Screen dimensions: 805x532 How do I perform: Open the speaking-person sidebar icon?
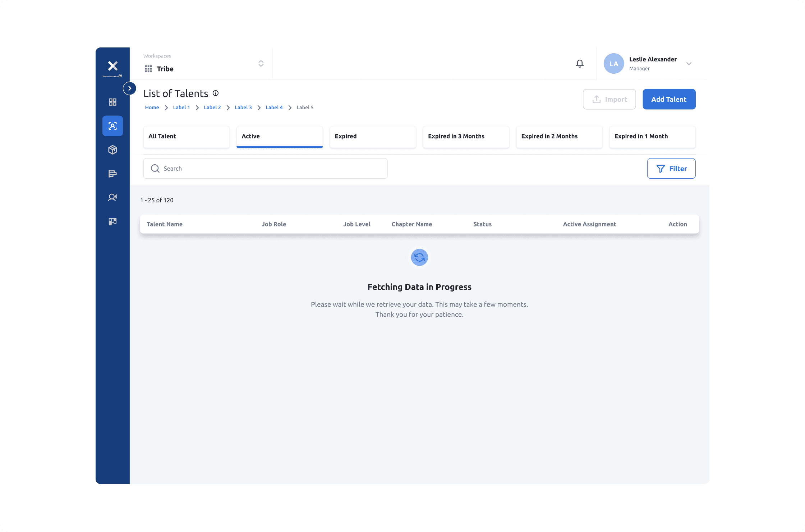click(112, 197)
